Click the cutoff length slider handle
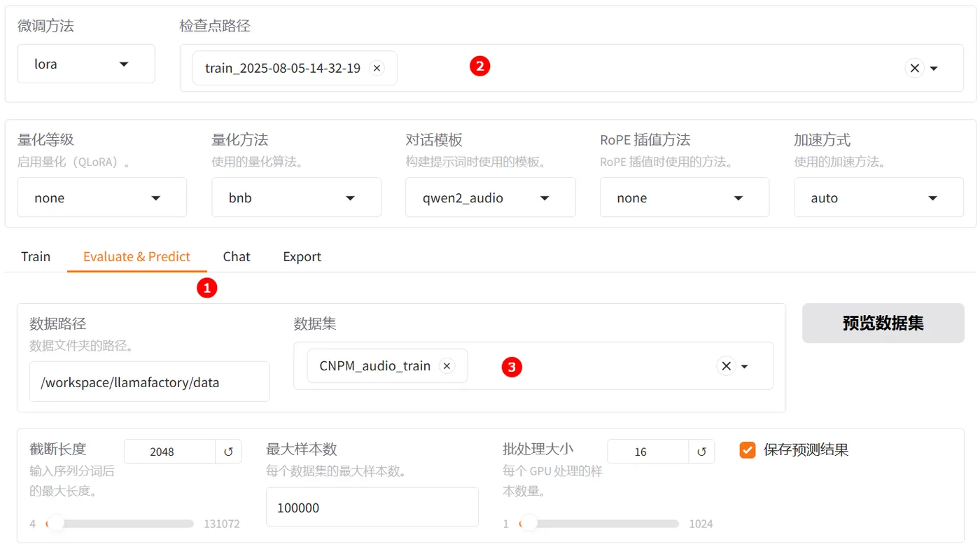 coord(55,523)
